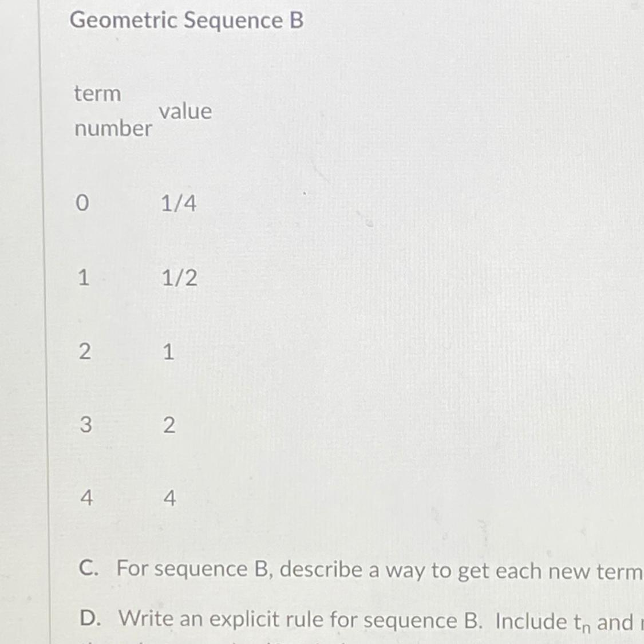
Task: Click value 2 in term 3 row
Action: [x=169, y=425]
